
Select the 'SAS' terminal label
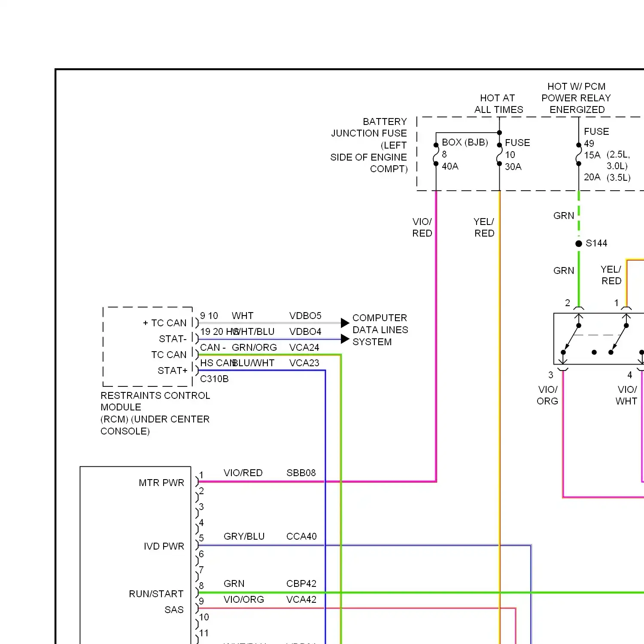click(174, 610)
